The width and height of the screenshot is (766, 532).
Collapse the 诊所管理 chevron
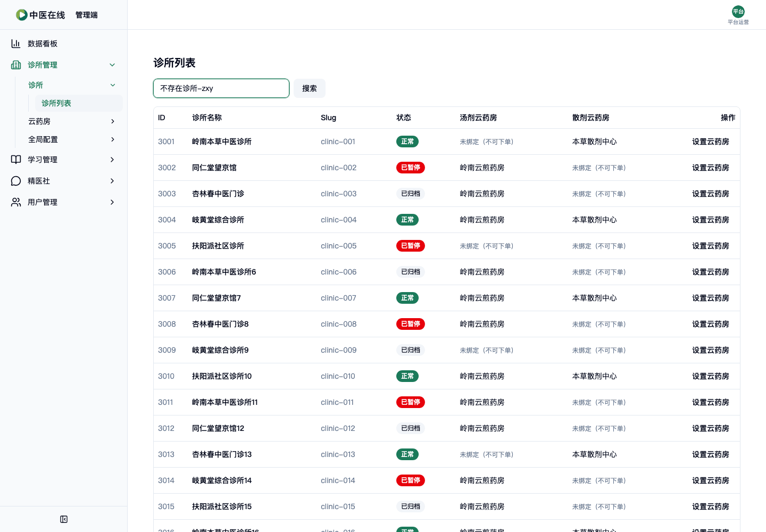[112, 65]
